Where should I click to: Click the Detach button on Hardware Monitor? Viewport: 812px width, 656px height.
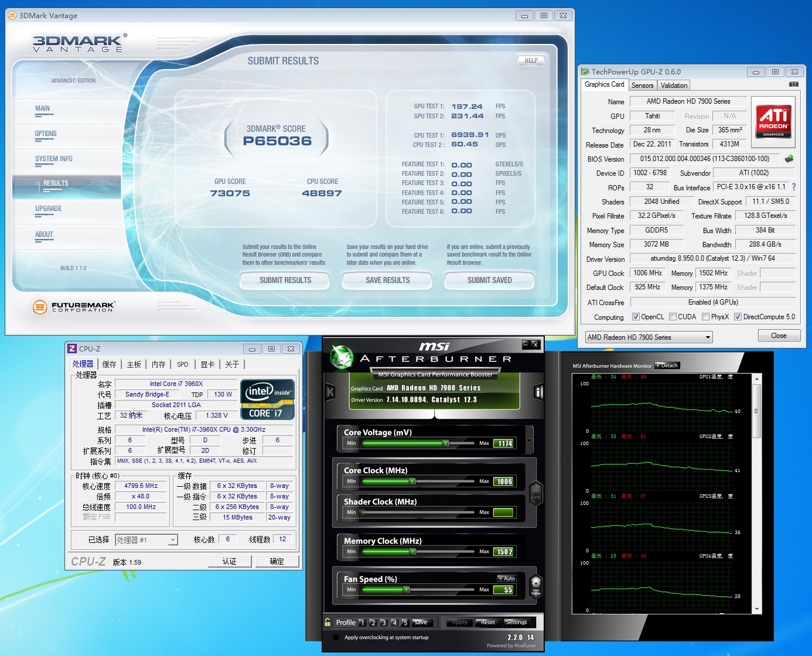(x=667, y=365)
